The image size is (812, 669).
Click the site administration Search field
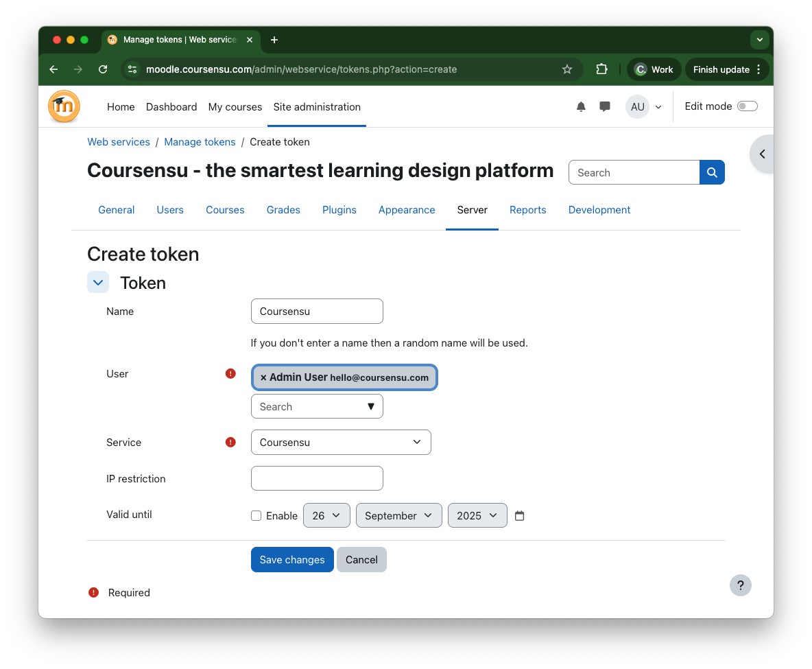tap(634, 172)
